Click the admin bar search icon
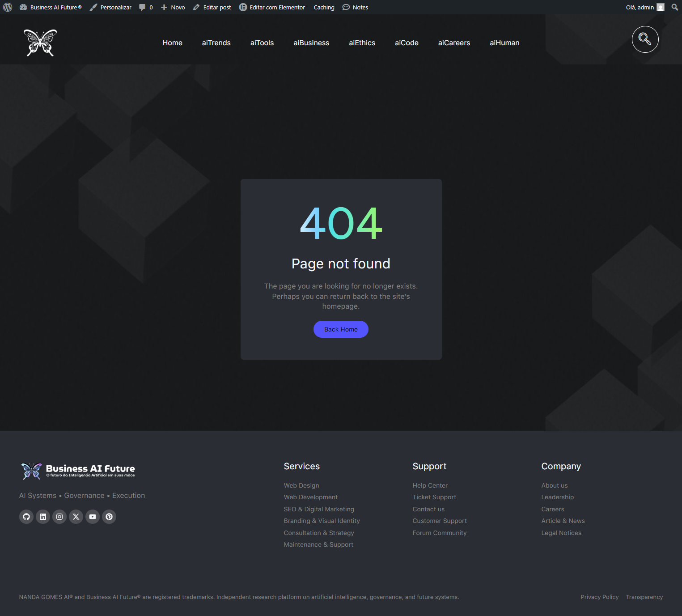 pos(675,7)
